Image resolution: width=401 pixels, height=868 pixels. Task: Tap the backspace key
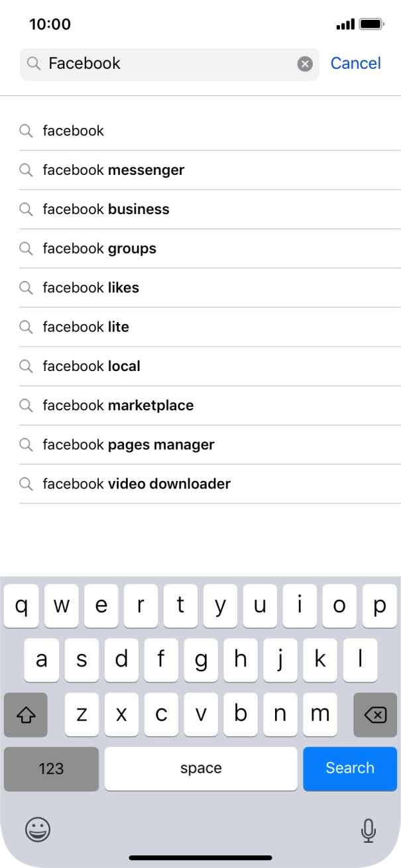tap(374, 714)
